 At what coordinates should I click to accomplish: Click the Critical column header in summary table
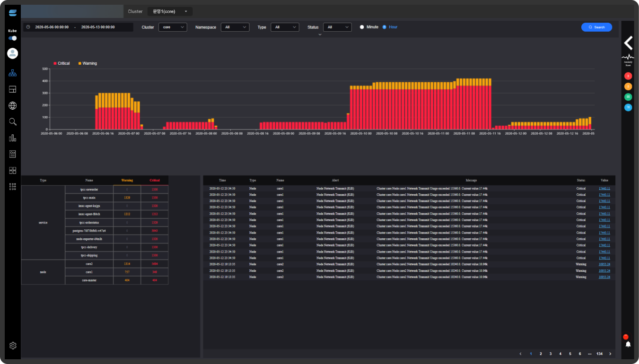pos(155,180)
